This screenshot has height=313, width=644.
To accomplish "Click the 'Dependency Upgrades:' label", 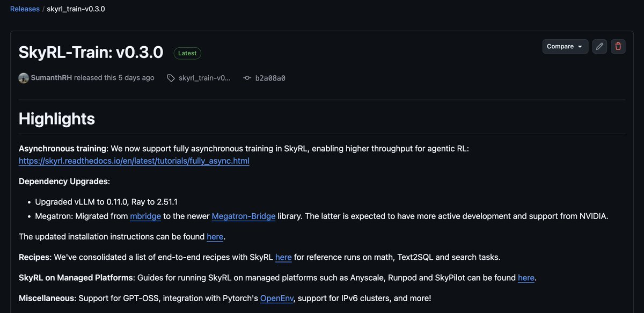I will point(64,181).
